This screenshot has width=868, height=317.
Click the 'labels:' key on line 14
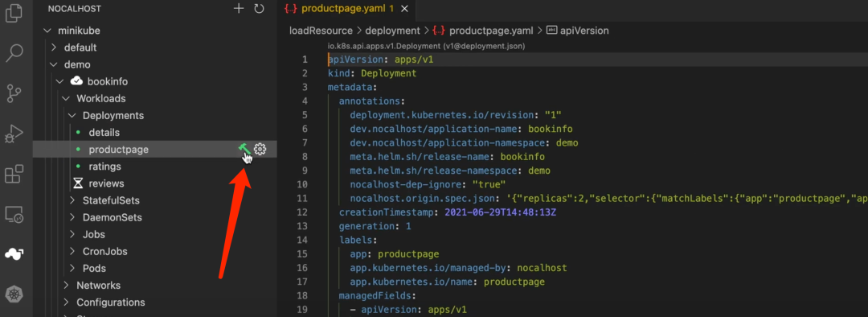(358, 240)
